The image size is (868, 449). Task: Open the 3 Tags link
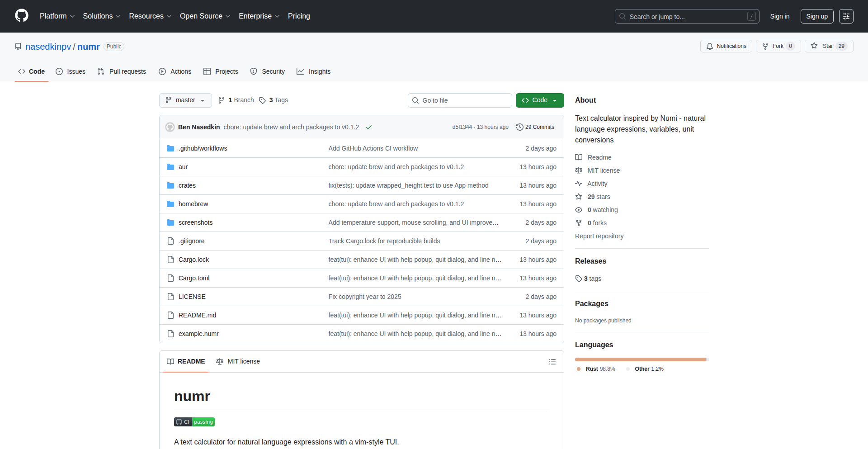274,100
